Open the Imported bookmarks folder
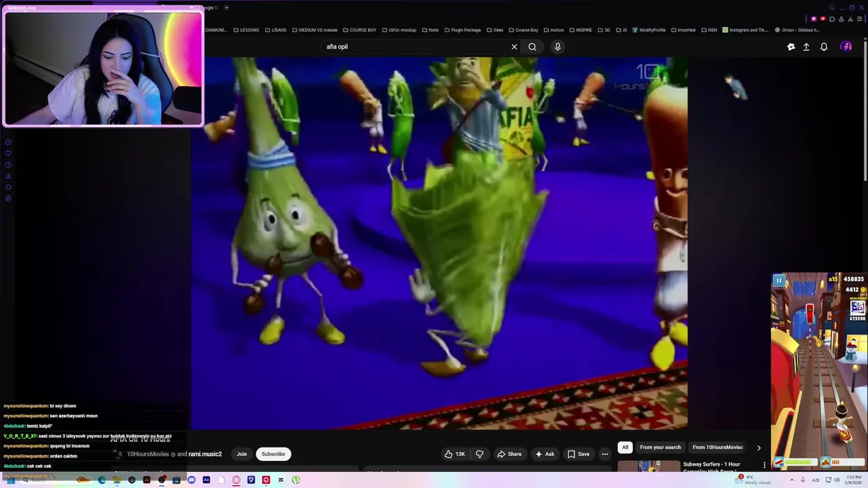The image size is (868, 488). point(683,30)
